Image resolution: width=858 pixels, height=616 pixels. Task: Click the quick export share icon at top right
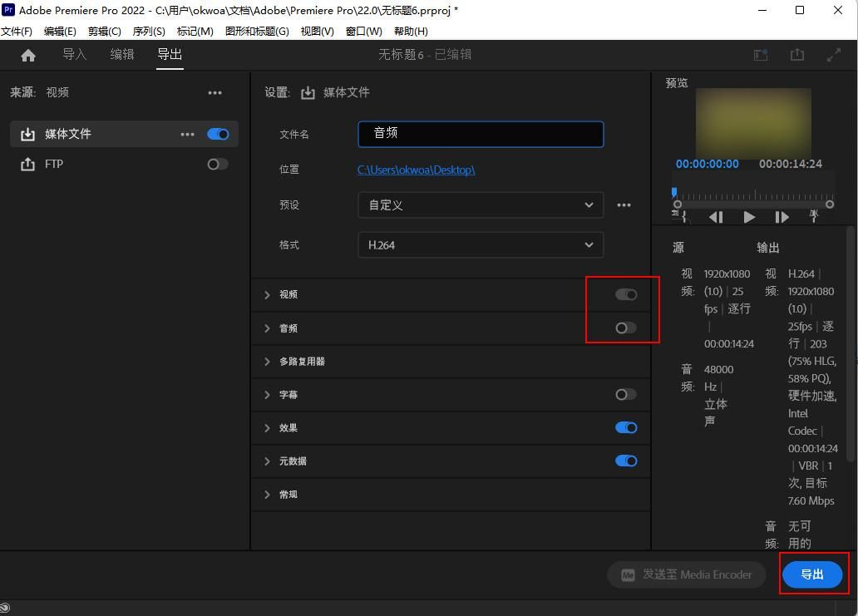796,53
